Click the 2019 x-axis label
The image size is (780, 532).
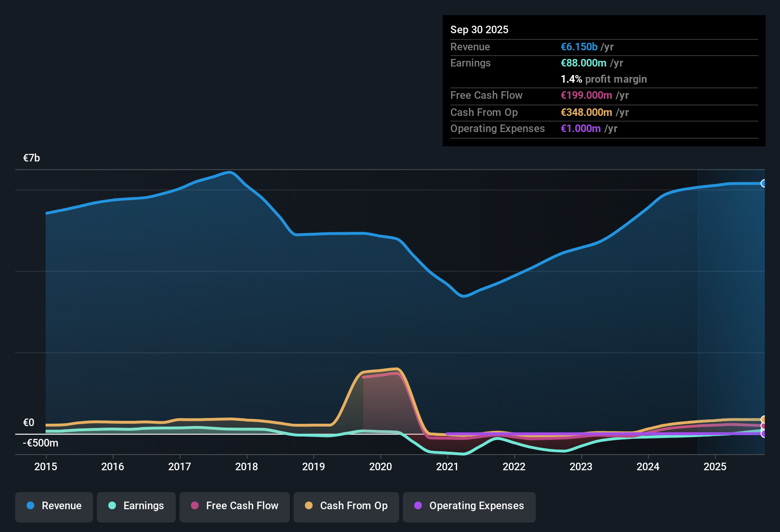314,467
